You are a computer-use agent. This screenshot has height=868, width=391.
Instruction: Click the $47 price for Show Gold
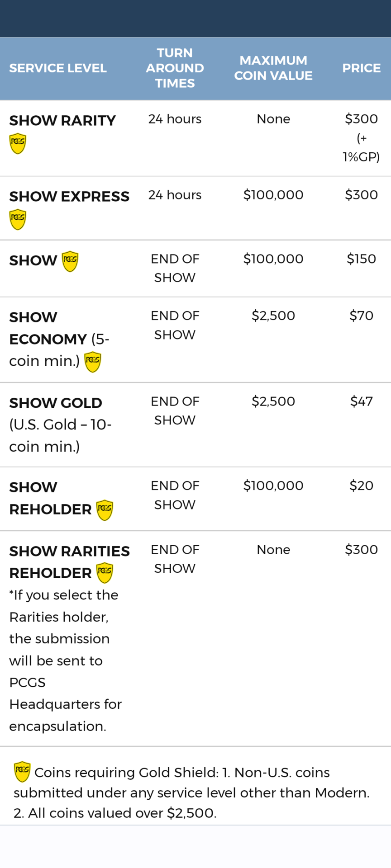pos(361,401)
